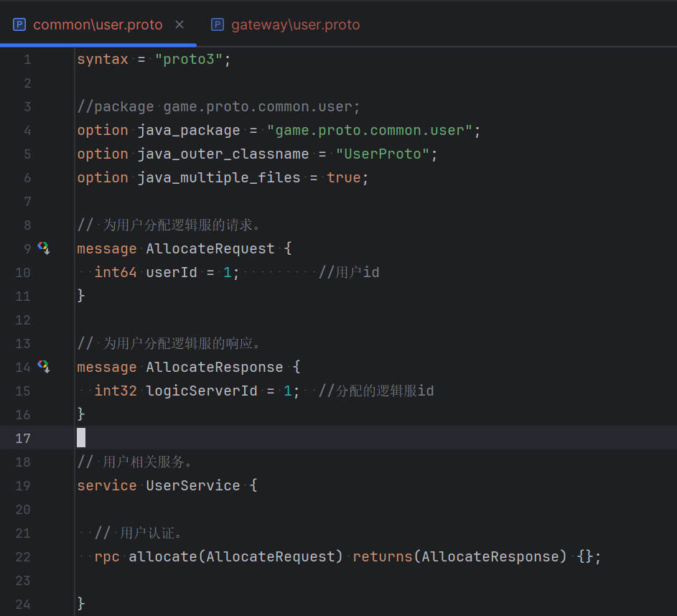Click line number 24 in the gutter
The height and width of the screenshot is (616, 677).
pyautogui.click(x=22, y=604)
